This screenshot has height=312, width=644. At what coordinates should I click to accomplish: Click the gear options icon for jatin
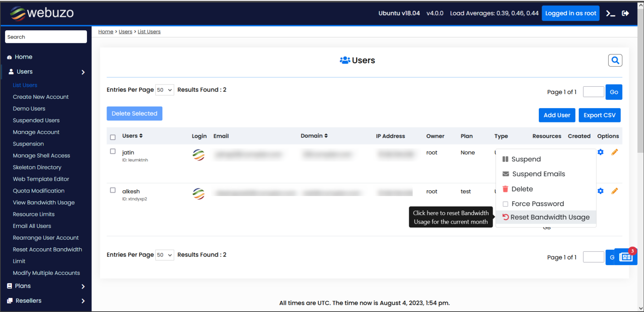[600, 152]
